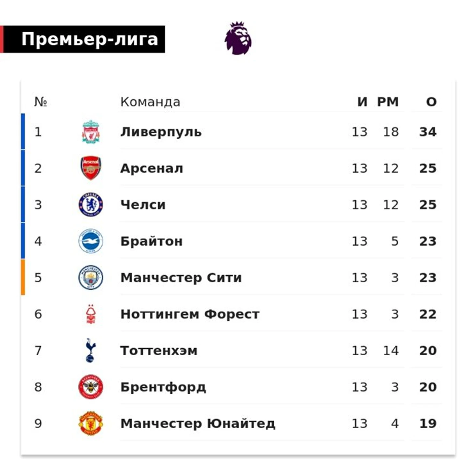Sort by the РМ column header
476x467 pixels.
(388, 102)
